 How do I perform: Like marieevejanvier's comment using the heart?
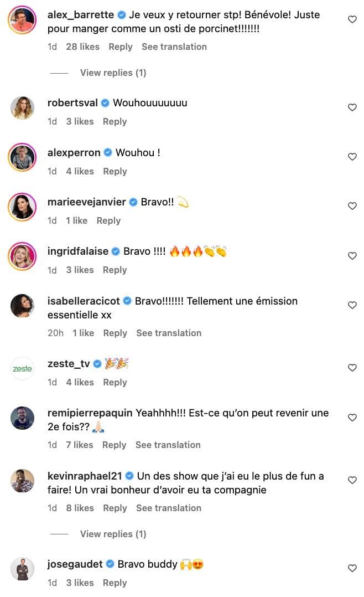352,206
